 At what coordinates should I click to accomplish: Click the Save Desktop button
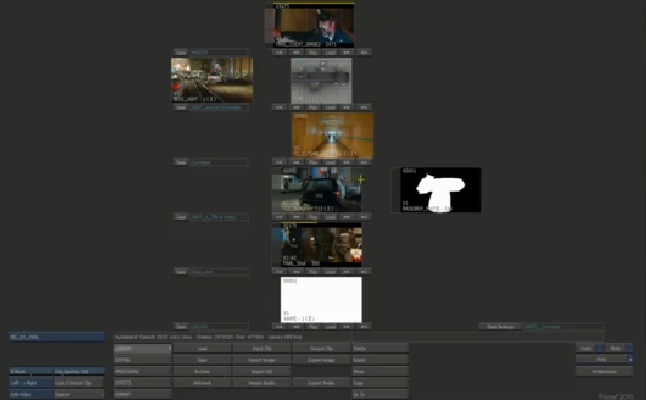pyautogui.click(x=501, y=326)
